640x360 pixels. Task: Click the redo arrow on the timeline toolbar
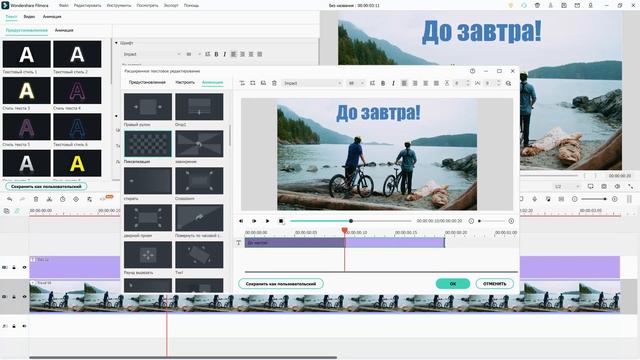coord(22,199)
